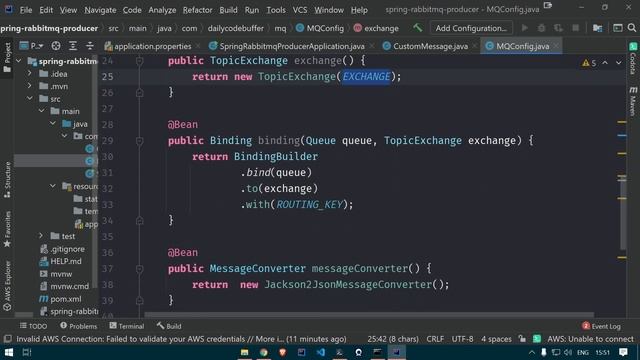Open the File menu
The image size is (640, 360).
pos(26,10)
